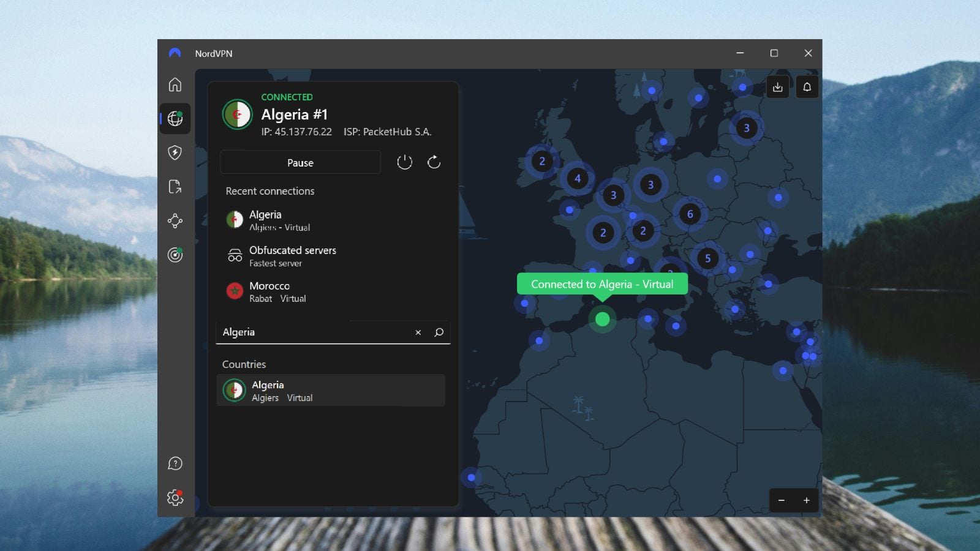This screenshot has width=980, height=551.
Task: Clear the Algeria search with the X
Action: coord(418,332)
